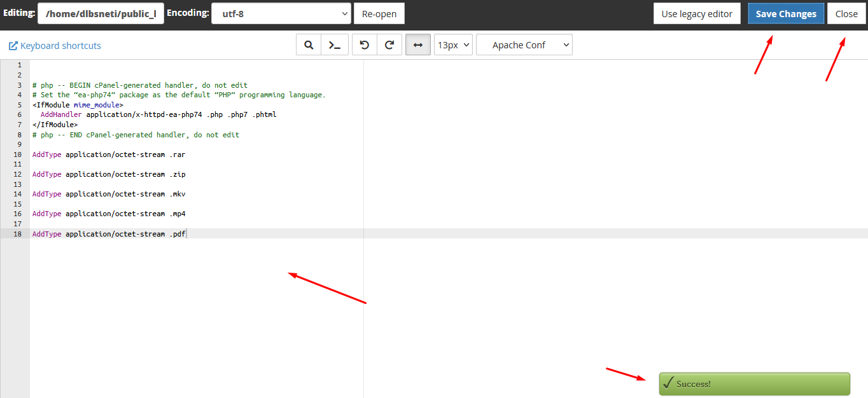Image resolution: width=868 pixels, height=398 pixels.
Task: Click the AddHandler application/x-httpd-ea-php74 line
Action: pos(158,115)
